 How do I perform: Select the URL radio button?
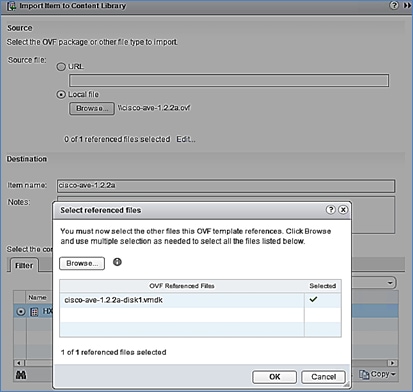click(61, 67)
